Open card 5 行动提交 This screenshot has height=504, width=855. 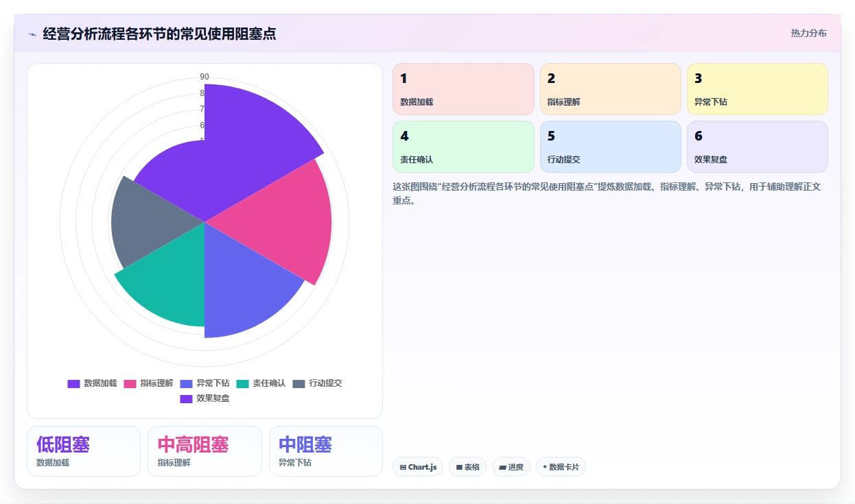point(610,147)
